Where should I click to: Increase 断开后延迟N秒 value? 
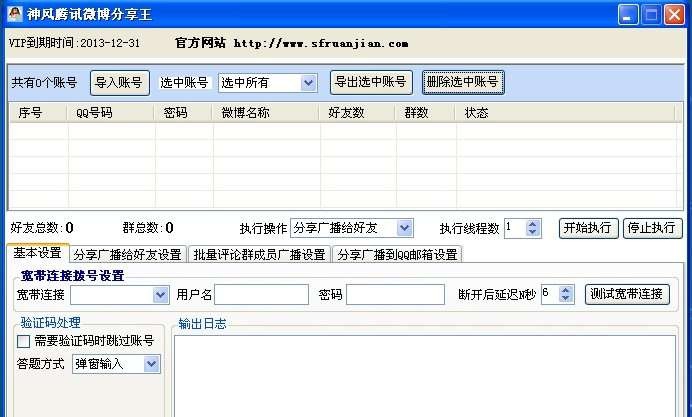[566, 290]
